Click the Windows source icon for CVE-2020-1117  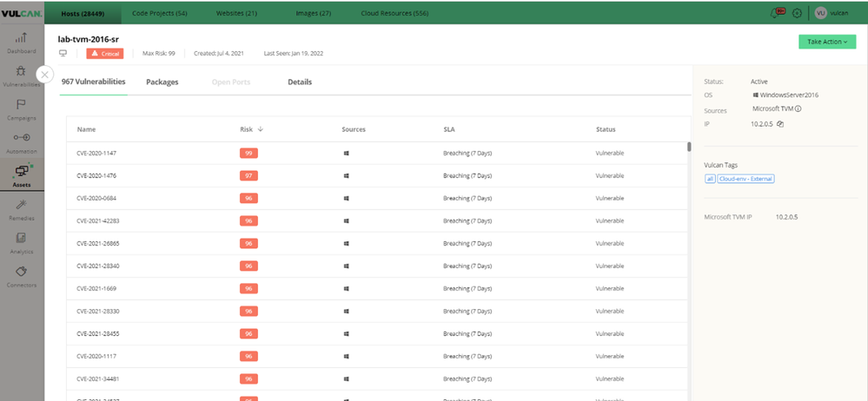tap(346, 356)
